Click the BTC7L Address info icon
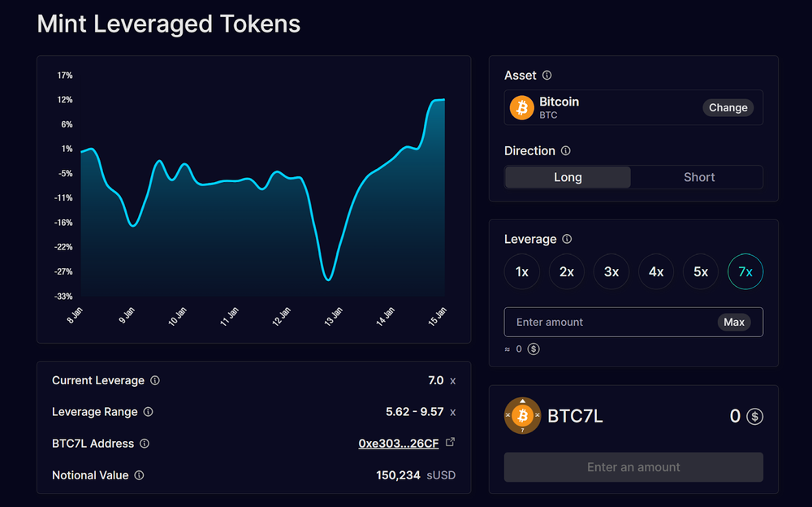 tap(146, 444)
